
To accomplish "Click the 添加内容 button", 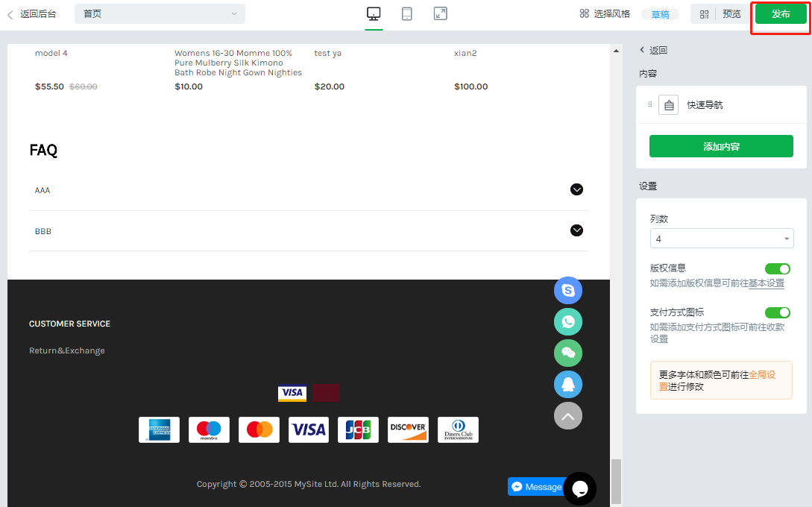I will [721, 146].
